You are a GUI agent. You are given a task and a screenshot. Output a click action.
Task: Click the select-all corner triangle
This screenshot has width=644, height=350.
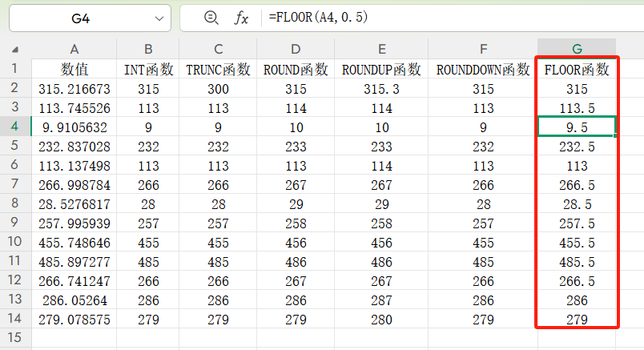coord(16,49)
